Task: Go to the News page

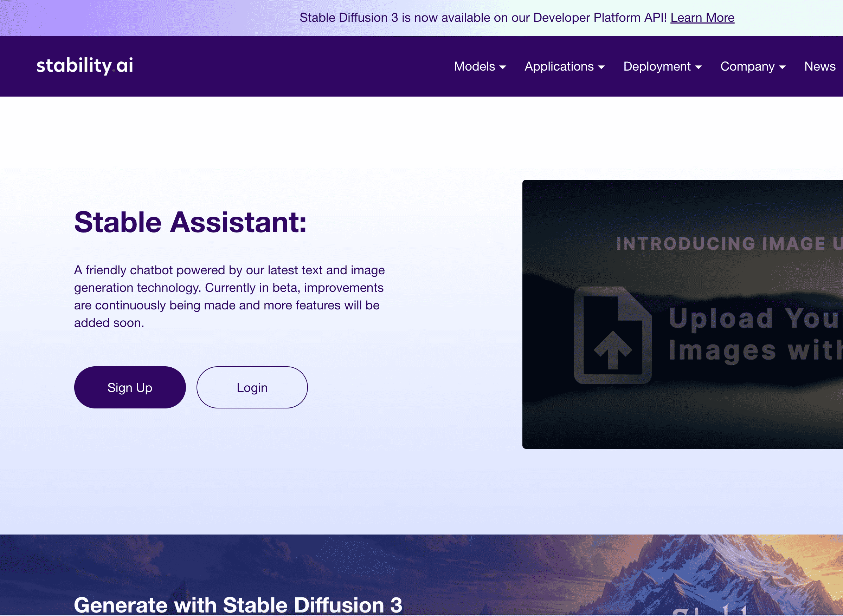Action: 819,66
